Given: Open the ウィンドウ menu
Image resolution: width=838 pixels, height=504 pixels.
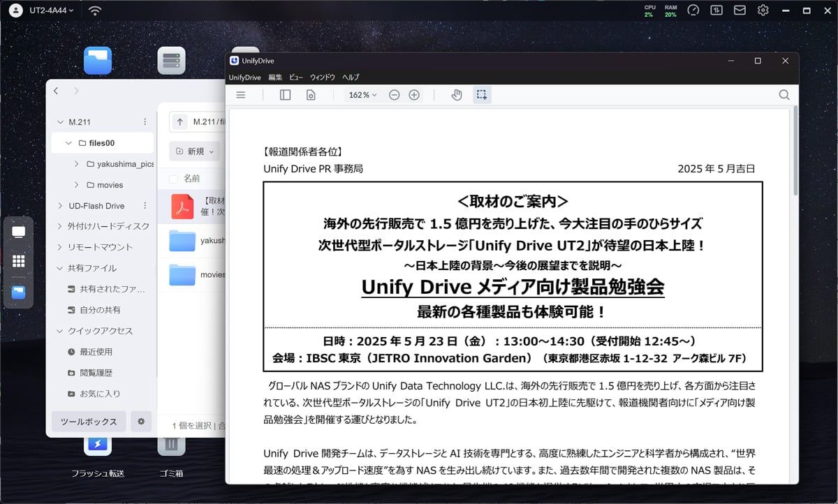Looking at the screenshot, I should pos(323,77).
